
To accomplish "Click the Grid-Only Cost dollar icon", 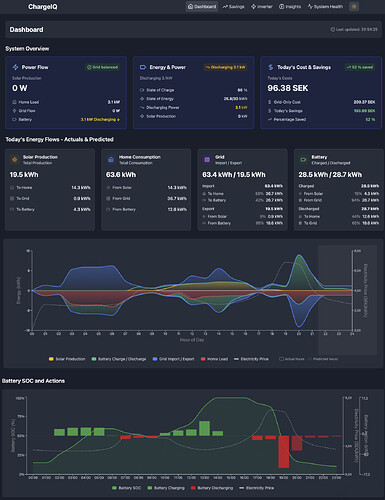I will (x=270, y=102).
